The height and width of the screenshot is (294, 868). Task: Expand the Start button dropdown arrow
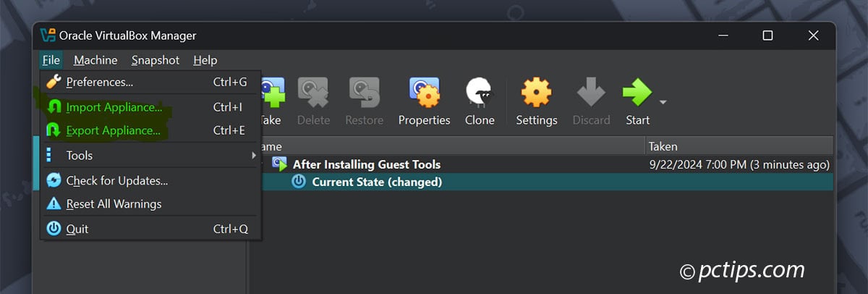point(663,101)
